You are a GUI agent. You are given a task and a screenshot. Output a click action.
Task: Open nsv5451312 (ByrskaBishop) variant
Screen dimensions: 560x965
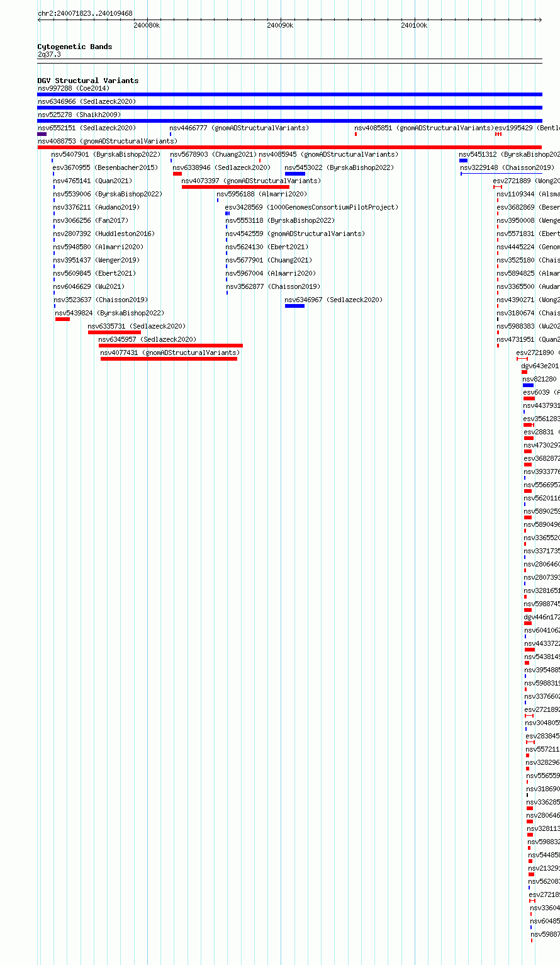click(x=509, y=154)
